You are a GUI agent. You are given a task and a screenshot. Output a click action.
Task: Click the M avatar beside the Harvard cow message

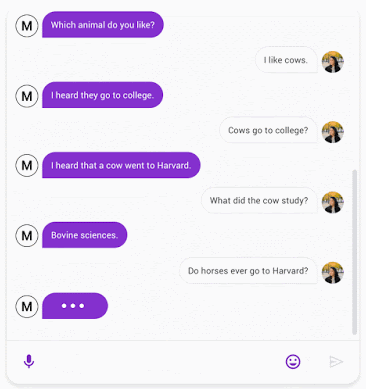[27, 165]
